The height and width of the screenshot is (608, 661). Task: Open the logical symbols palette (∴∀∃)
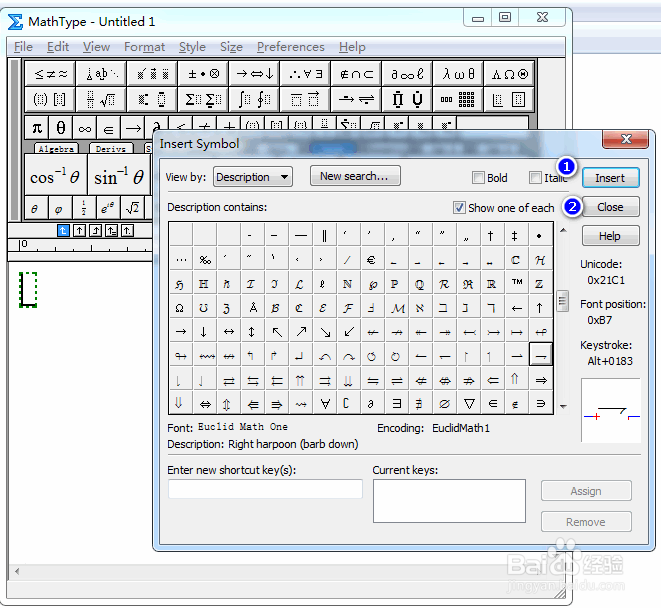(305, 74)
